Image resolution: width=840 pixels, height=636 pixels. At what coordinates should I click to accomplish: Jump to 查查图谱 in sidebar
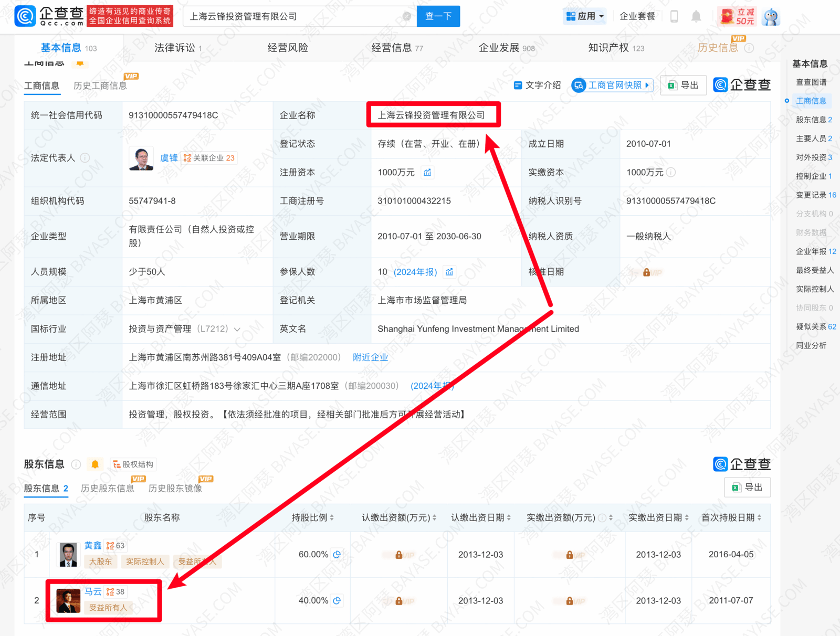click(x=811, y=82)
